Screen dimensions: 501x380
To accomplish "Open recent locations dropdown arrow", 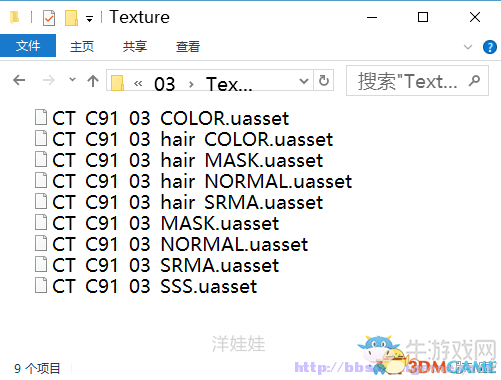I will (72, 80).
